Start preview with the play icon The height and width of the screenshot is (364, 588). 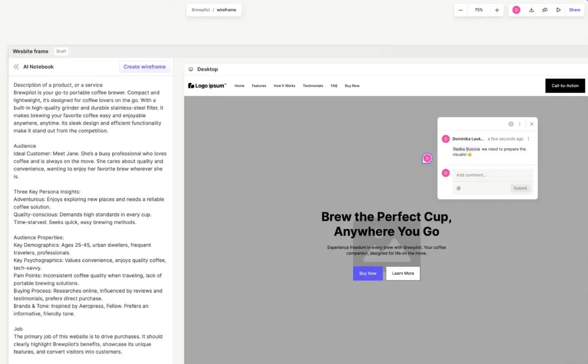point(558,10)
